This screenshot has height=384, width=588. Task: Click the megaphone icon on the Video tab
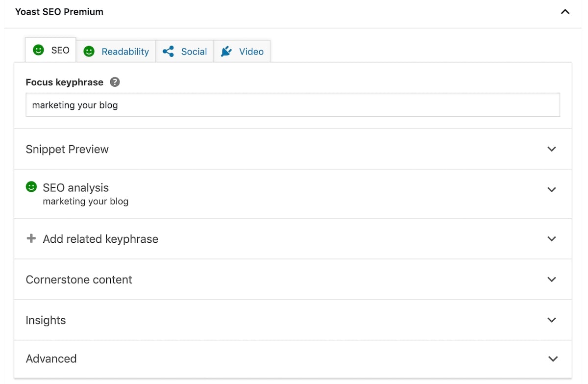[227, 51]
